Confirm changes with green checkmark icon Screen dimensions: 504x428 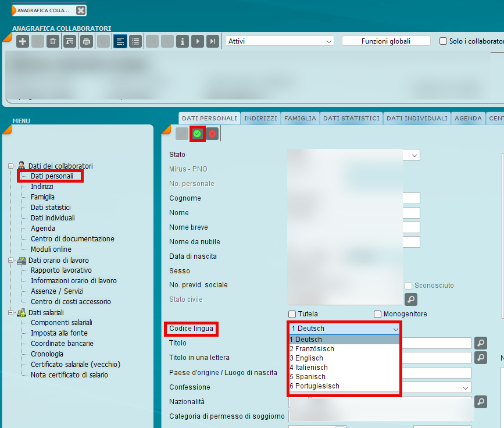(x=197, y=134)
